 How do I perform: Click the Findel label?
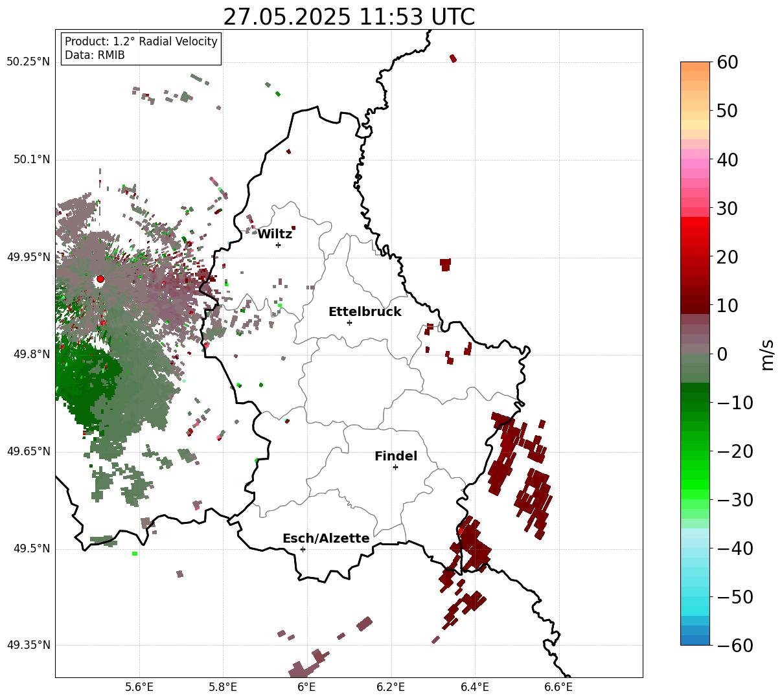[x=396, y=457]
